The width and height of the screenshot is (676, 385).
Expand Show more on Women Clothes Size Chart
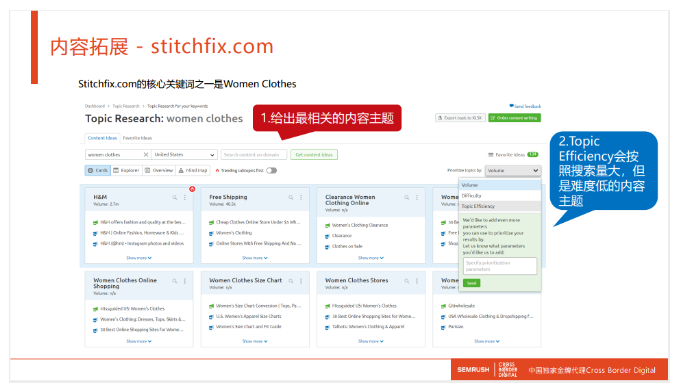[255, 341]
